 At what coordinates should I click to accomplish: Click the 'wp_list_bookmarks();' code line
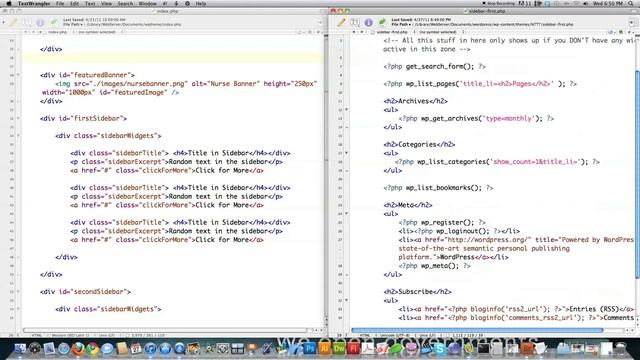coord(438,188)
